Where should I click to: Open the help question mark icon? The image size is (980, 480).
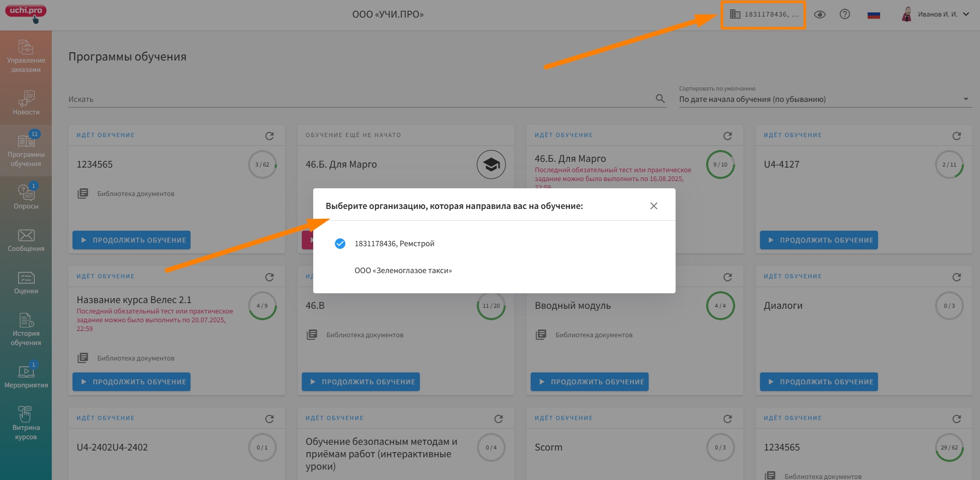tap(844, 14)
